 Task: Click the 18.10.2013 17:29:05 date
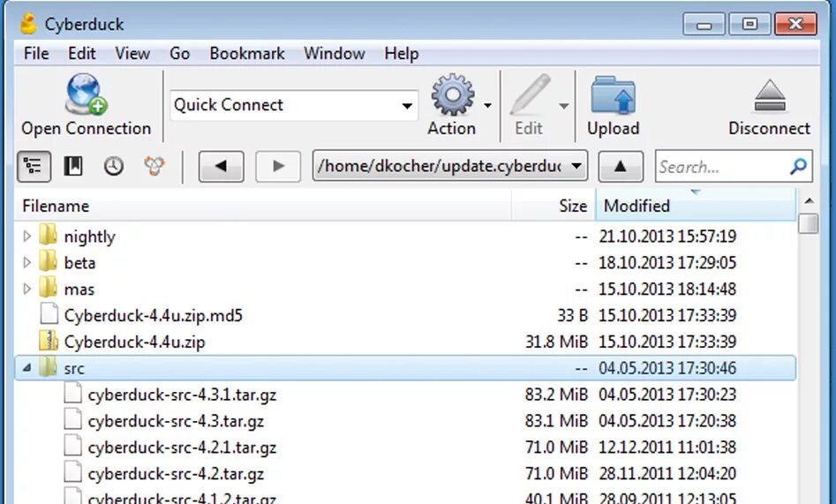(667, 262)
